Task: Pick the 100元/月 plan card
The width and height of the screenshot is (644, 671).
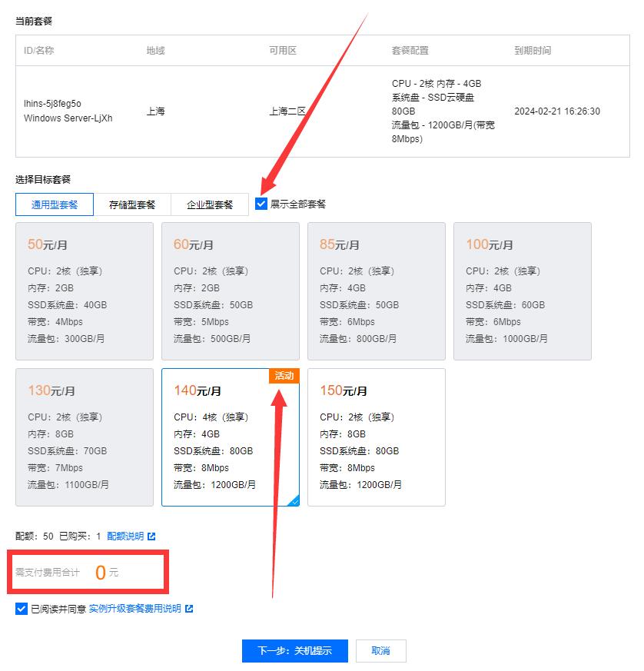Action: (x=522, y=291)
